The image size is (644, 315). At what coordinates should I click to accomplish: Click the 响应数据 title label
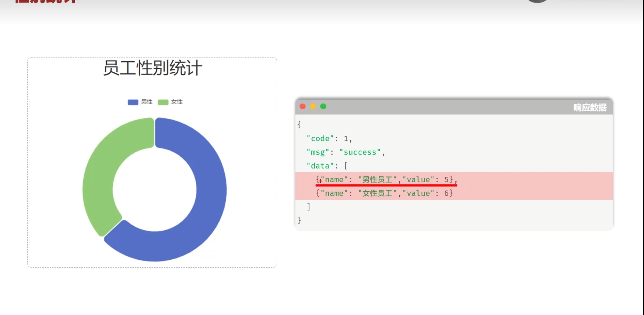click(590, 107)
